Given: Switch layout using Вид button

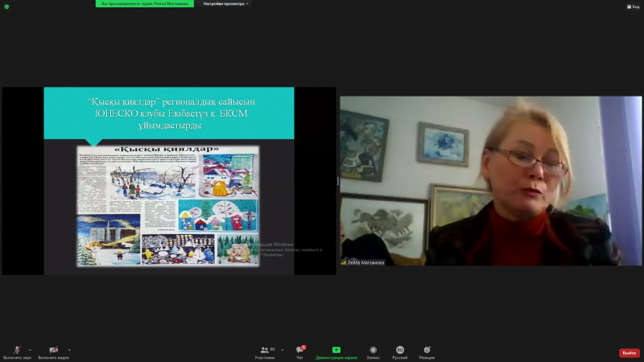Looking at the screenshot, I should (633, 6).
